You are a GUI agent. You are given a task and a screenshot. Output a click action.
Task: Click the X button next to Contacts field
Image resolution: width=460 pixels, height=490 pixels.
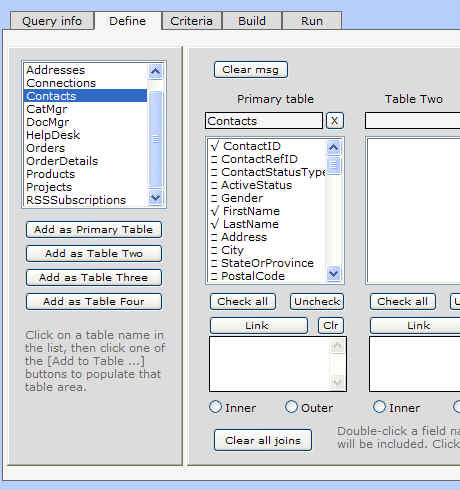tap(334, 121)
